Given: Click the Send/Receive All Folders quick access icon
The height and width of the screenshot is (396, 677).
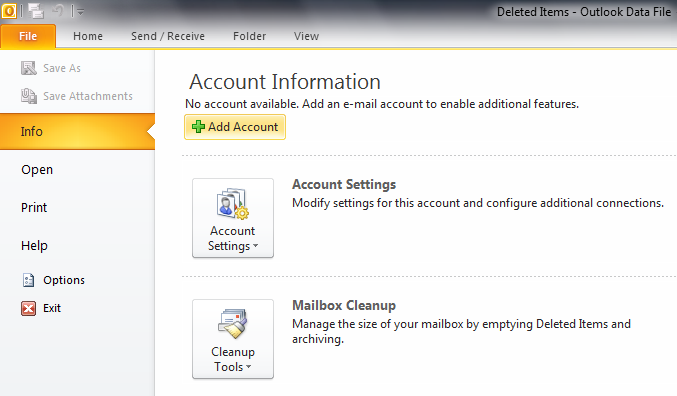Looking at the screenshot, I should [36, 11].
